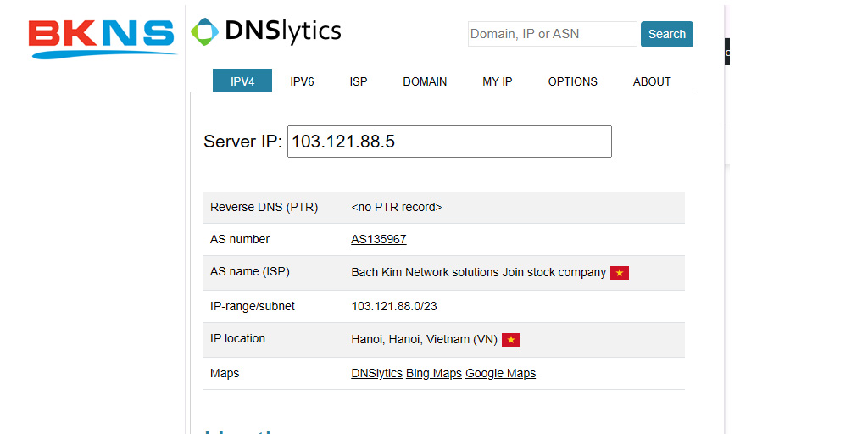This screenshot has height=434, width=868.
Task: Click the 'Maps' row label
Action: [x=225, y=373]
